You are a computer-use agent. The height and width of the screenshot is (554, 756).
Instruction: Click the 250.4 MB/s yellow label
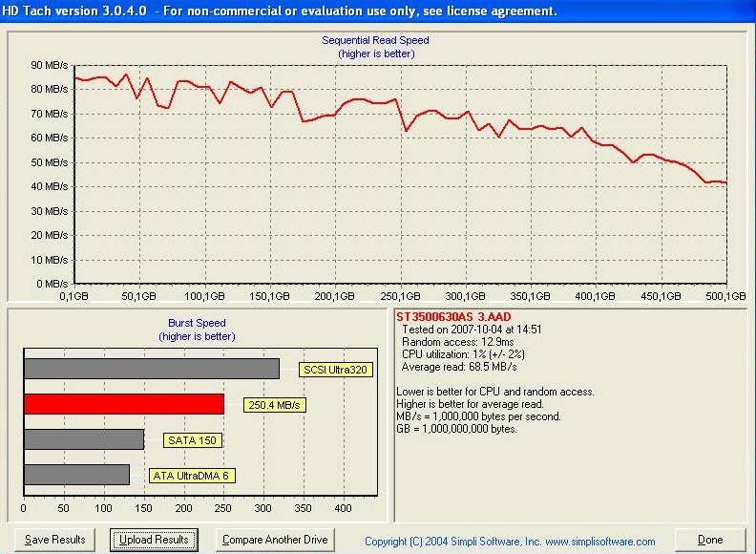tap(275, 405)
